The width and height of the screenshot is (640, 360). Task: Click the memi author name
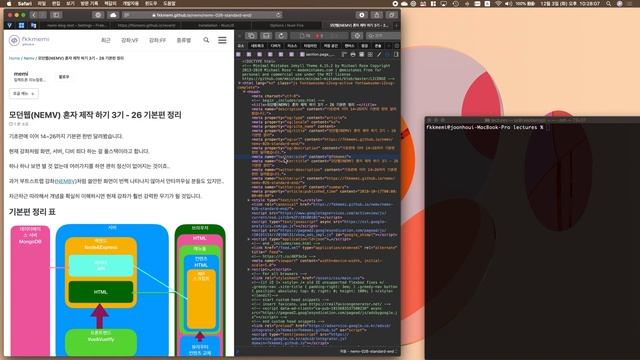[21, 74]
